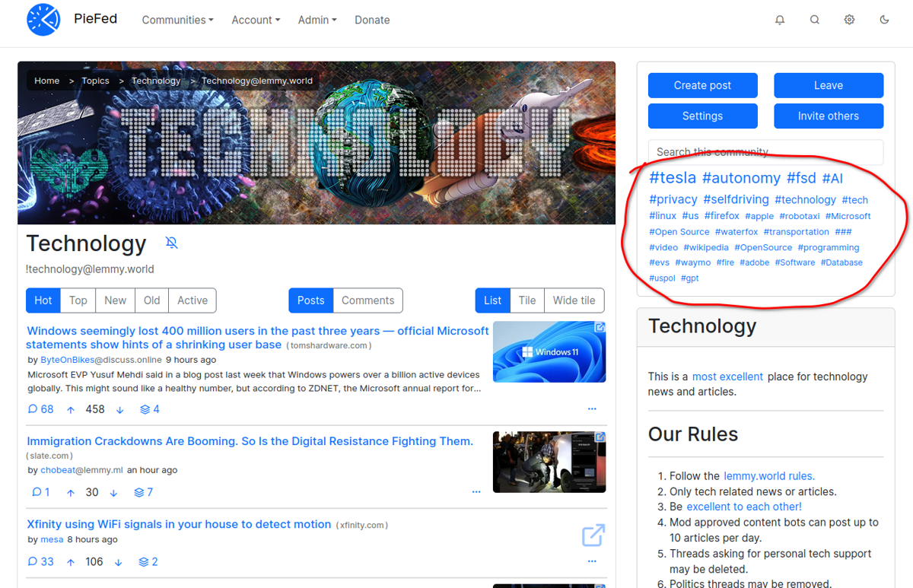This screenshot has width=913, height=588.
Task: Click the Search this community field
Action: click(x=765, y=151)
